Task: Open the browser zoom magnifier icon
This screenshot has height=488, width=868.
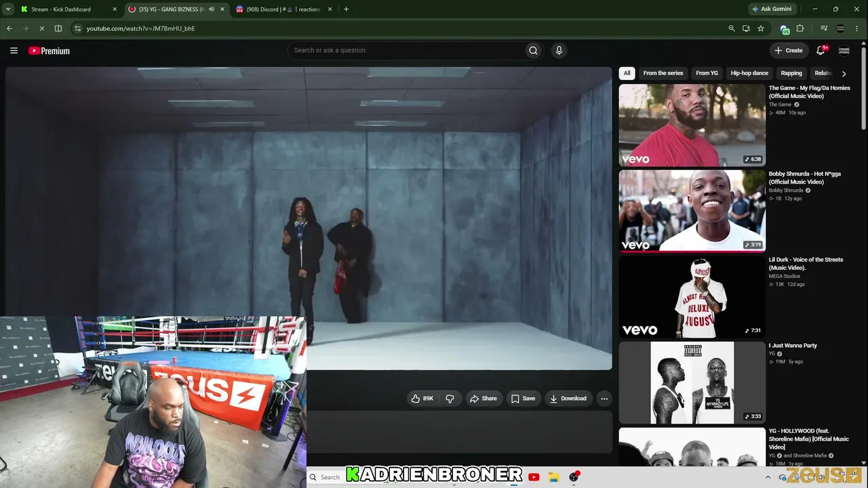Action: [732, 28]
